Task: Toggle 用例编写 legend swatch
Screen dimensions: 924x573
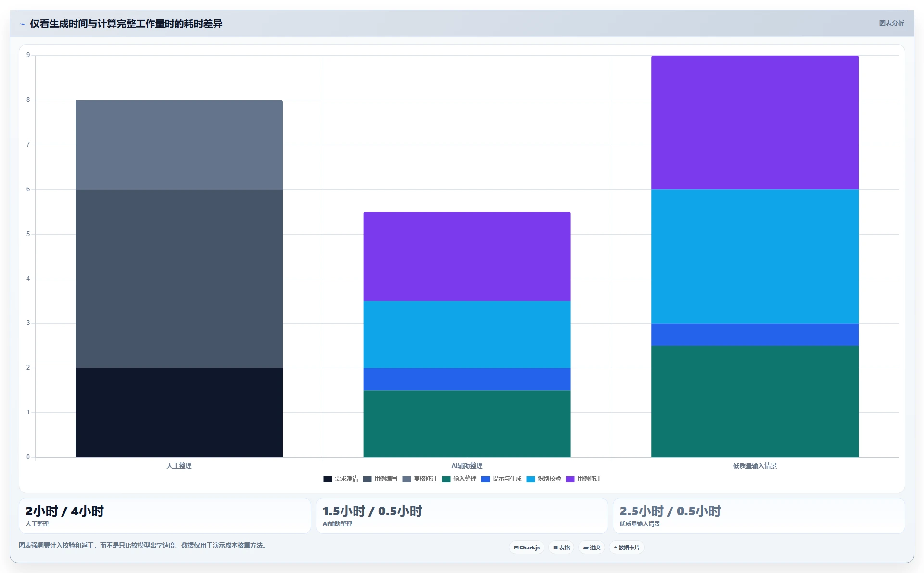Action: click(367, 479)
